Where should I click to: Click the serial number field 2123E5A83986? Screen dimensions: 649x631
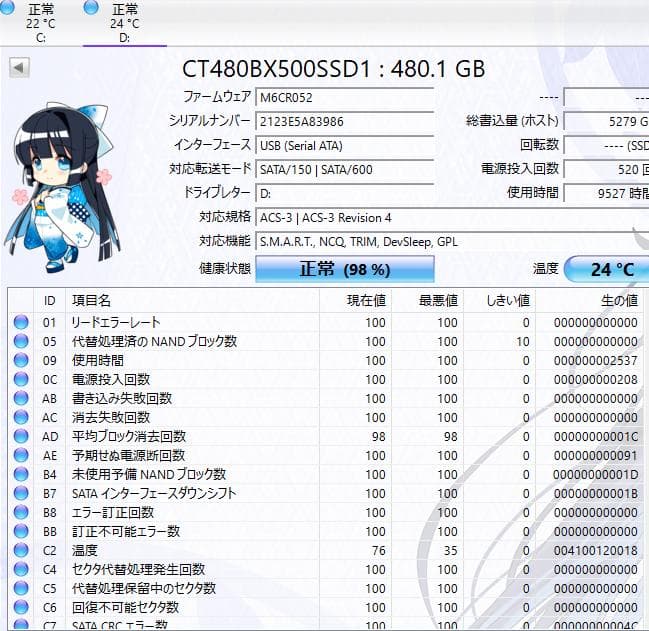[344, 122]
